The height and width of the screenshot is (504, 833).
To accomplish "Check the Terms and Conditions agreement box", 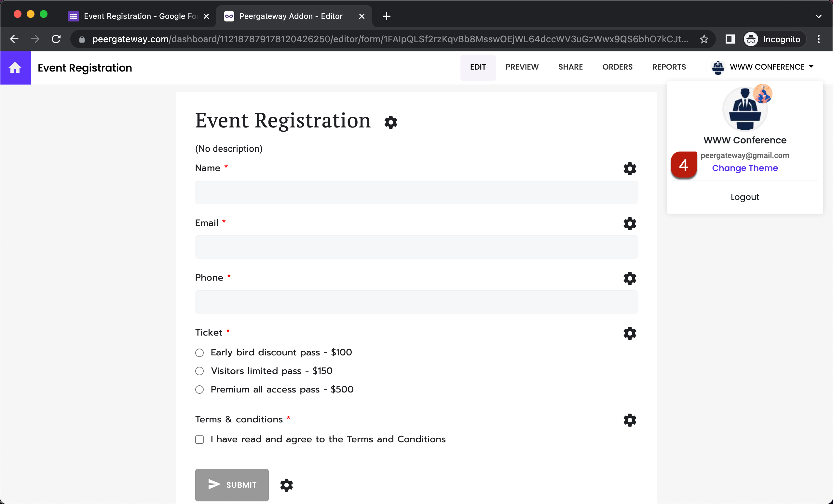I will [199, 440].
